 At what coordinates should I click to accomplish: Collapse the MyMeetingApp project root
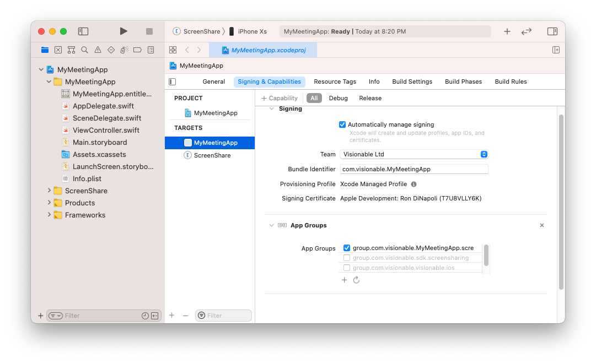(41, 69)
